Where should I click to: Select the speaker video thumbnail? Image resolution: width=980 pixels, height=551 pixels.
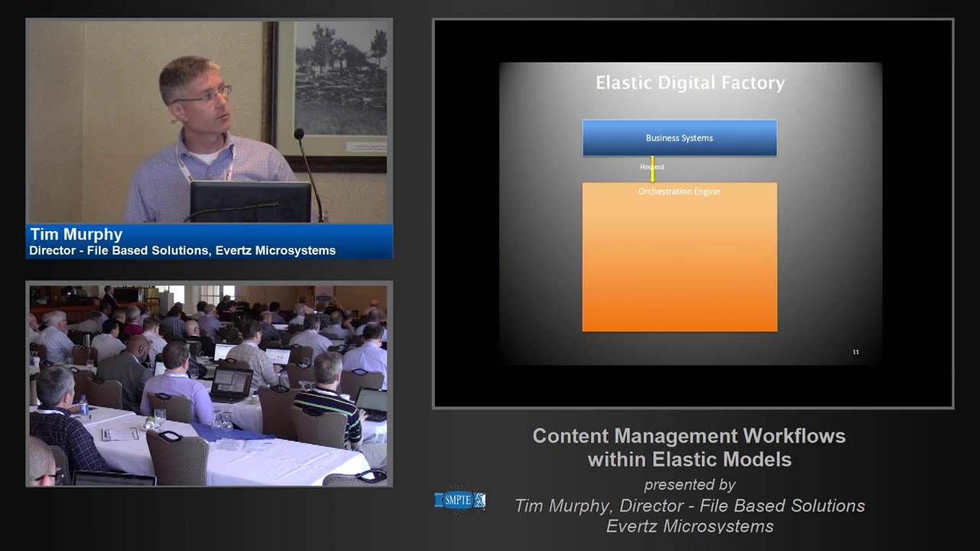(x=209, y=121)
